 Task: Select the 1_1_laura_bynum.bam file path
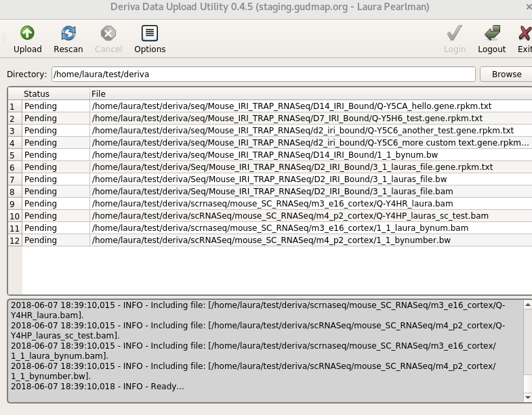tap(280, 228)
